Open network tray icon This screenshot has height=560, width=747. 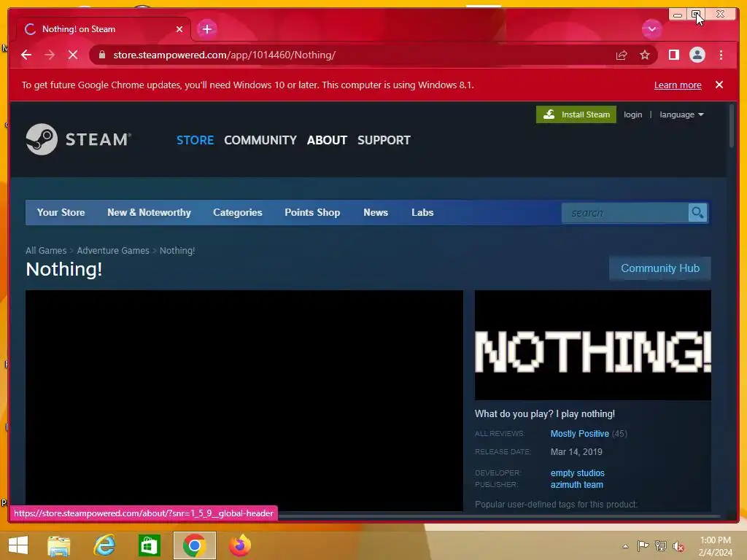click(661, 546)
